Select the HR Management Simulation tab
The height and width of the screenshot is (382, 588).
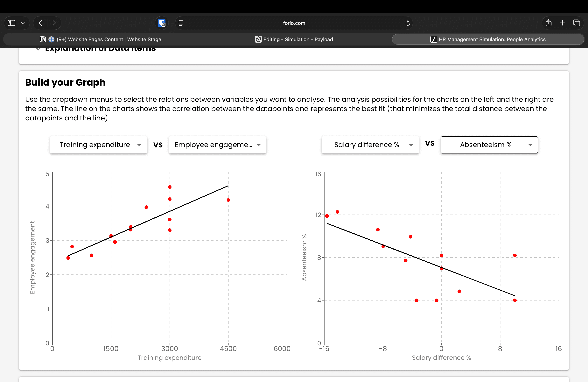pyautogui.click(x=488, y=39)
